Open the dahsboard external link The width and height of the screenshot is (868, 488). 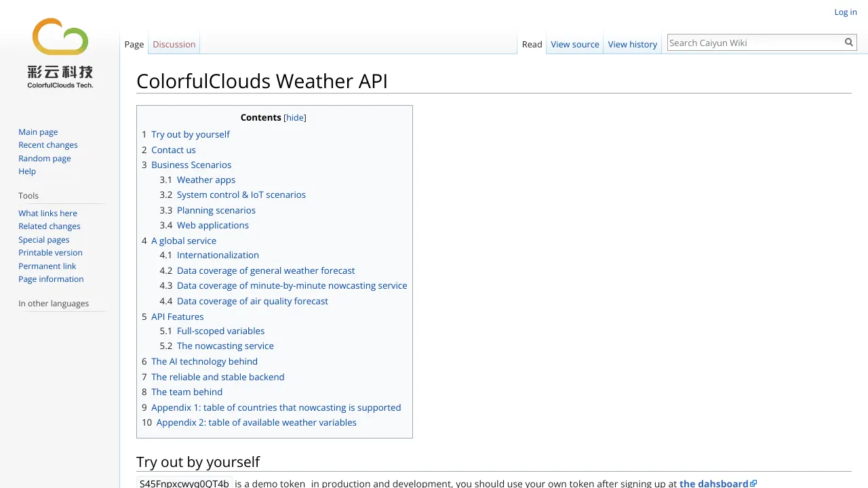pos(714,483)
